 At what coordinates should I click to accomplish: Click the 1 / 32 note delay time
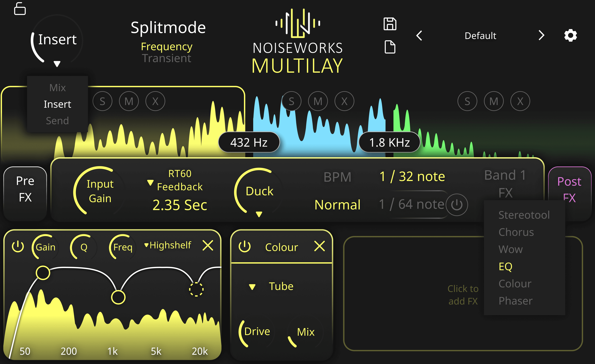pos(412,176)
